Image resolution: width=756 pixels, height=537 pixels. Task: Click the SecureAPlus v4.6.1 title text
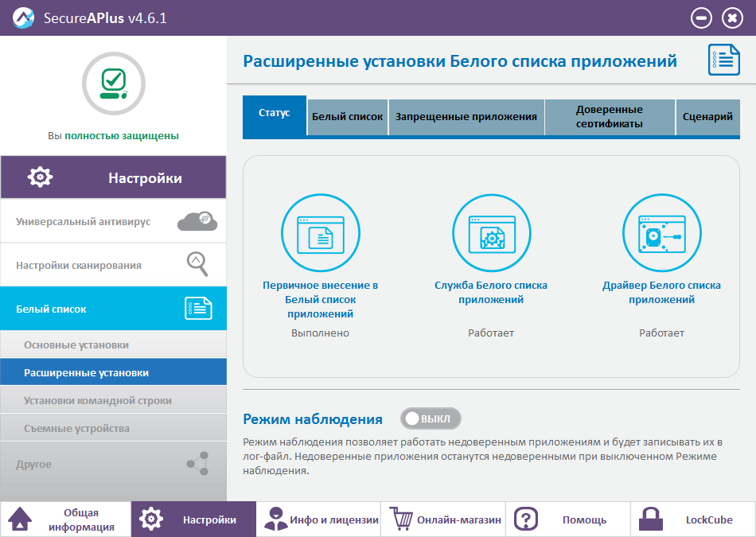coord(105,18)
